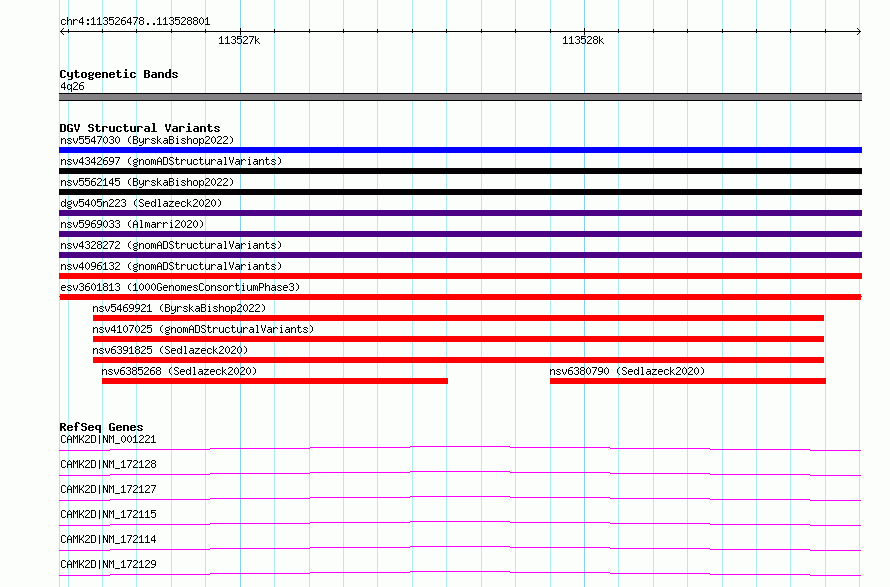
Task: Click the red nsv4107025 variant bar
Action: pos(458,339)
